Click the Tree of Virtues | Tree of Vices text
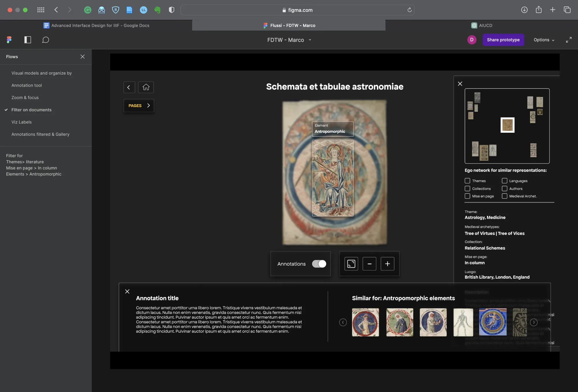This screenshot has width=578, height=392. [494, 233]
